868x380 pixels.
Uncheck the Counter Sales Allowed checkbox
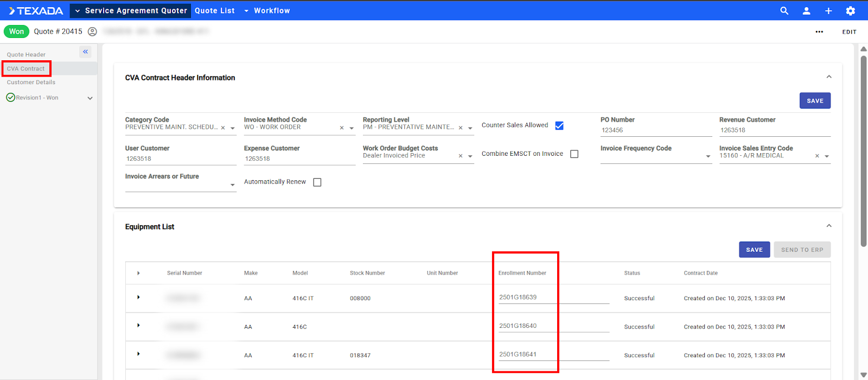(x=559, y=125)
